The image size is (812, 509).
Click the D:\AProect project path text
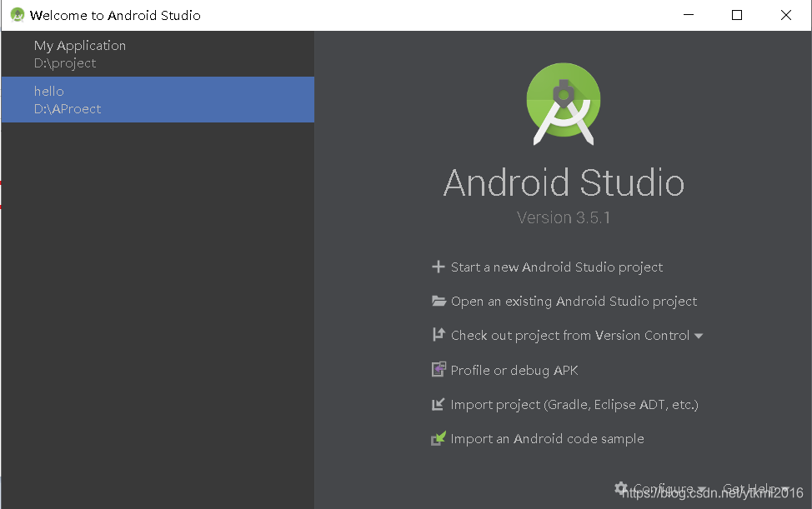point(63,108)
